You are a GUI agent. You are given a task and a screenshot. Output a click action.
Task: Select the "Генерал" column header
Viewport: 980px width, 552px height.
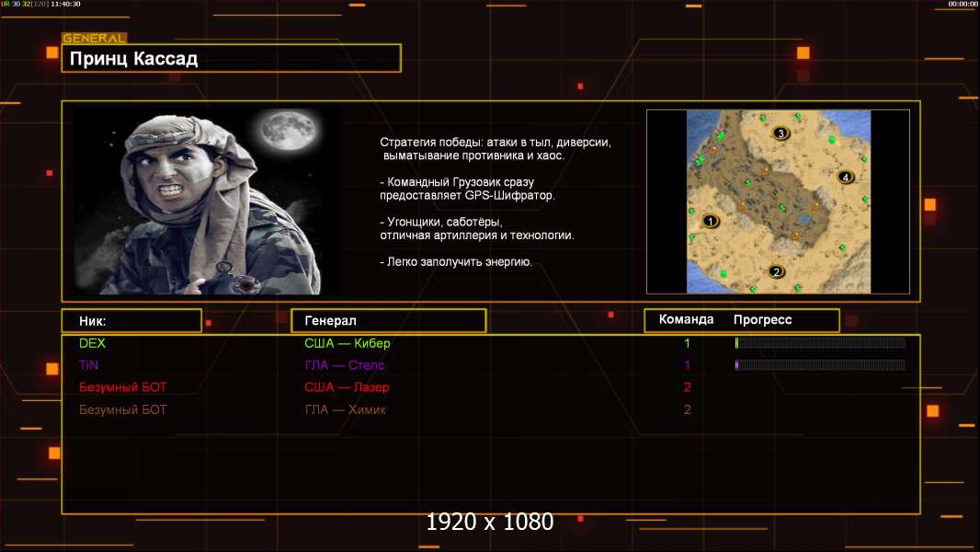point(388,320)
